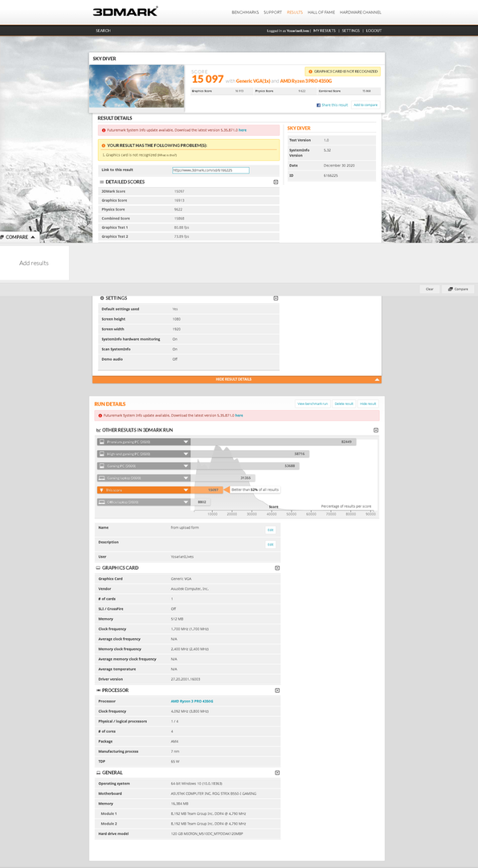The width and height of the screenshot is (478, 868).
Task: Click 'What is this?' next to graphics card problem
Action: pos(169,155)
